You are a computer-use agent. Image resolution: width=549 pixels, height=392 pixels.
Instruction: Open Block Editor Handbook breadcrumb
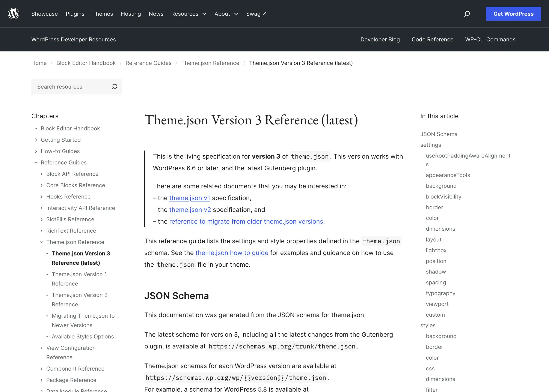click(86, 63)
